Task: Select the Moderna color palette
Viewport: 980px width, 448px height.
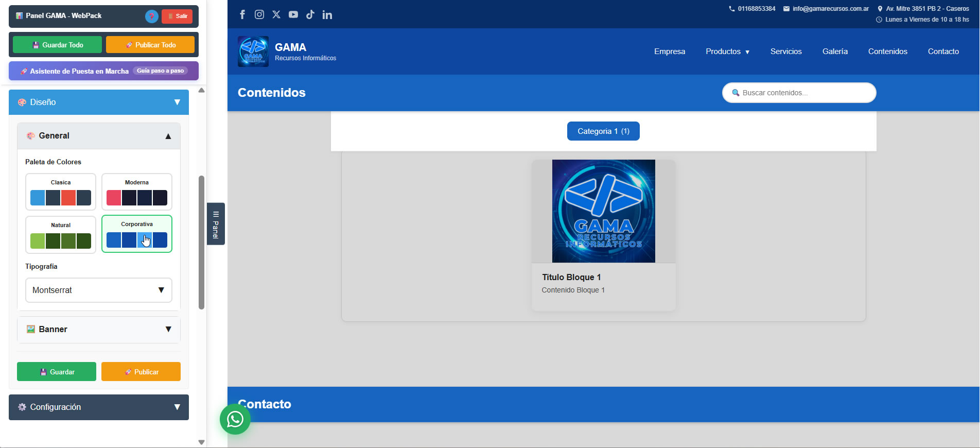Action: (137, 192)
